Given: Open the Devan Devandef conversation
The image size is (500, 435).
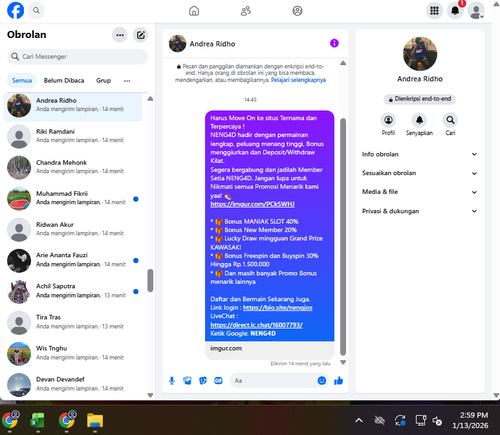Looking at the screenshot, I should [x=73, y=384].
